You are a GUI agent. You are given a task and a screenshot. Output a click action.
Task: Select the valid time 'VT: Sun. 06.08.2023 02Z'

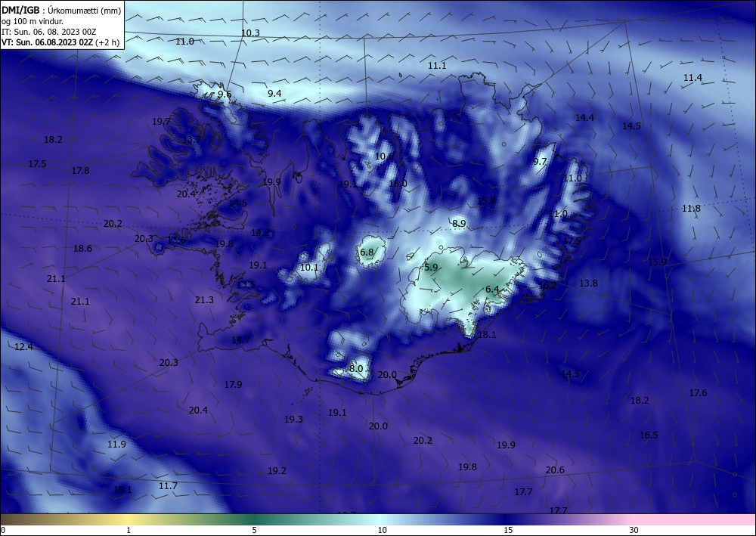point(47,42)
